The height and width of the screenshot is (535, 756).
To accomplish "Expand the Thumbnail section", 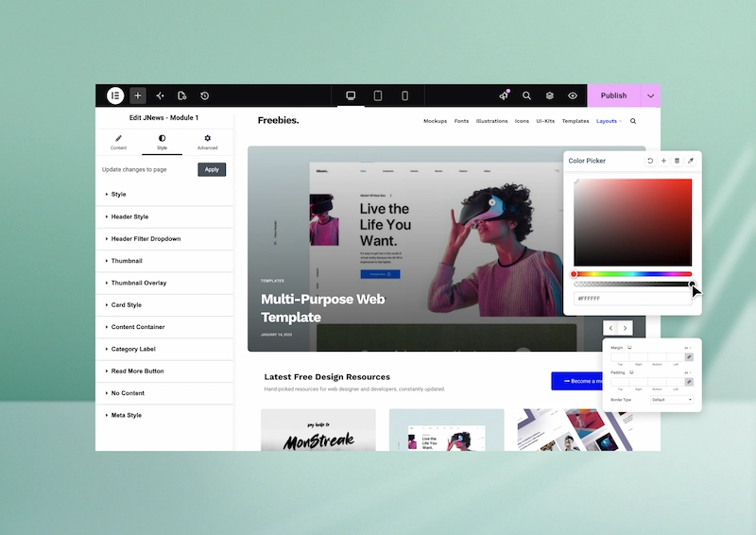I will (x=164, y=261).
